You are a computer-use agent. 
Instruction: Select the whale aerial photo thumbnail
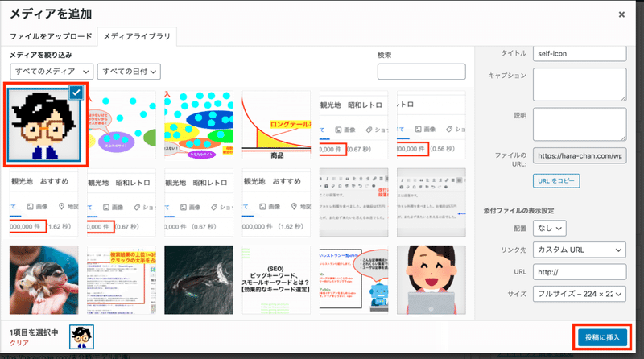(x=199, y=280)
